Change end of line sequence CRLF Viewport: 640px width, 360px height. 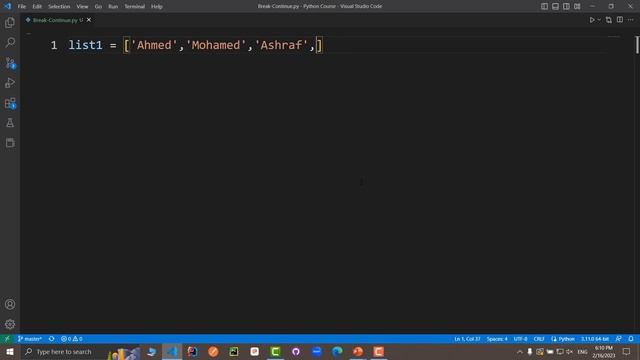[539, 339]
